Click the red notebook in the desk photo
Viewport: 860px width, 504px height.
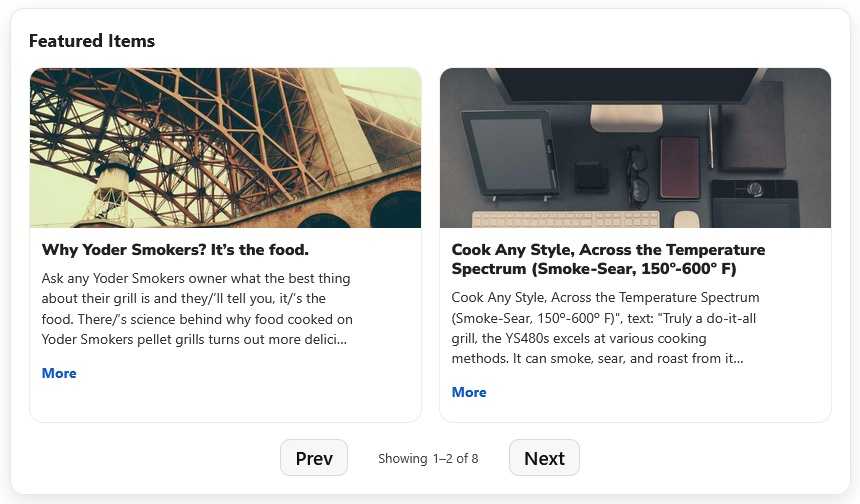pos(680,168)
